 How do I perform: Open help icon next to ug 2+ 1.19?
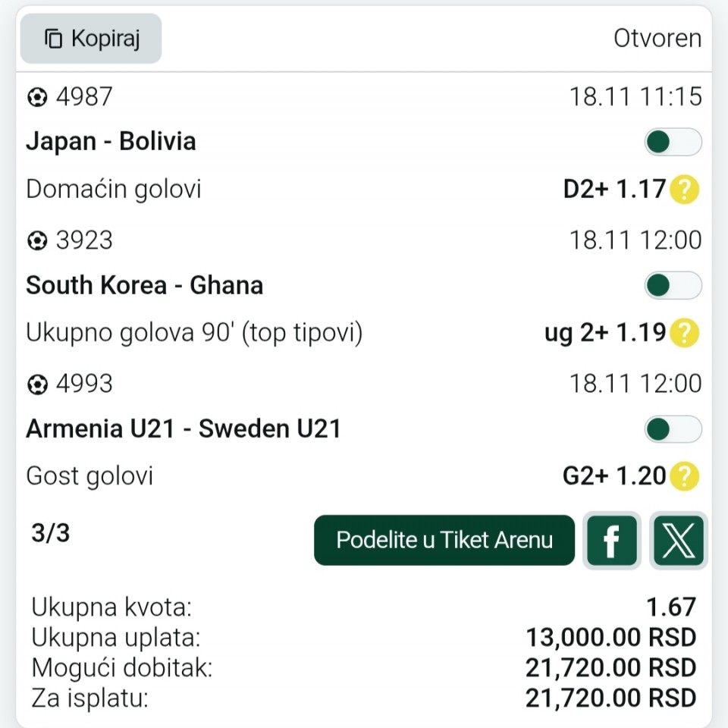tap(684, 333)
